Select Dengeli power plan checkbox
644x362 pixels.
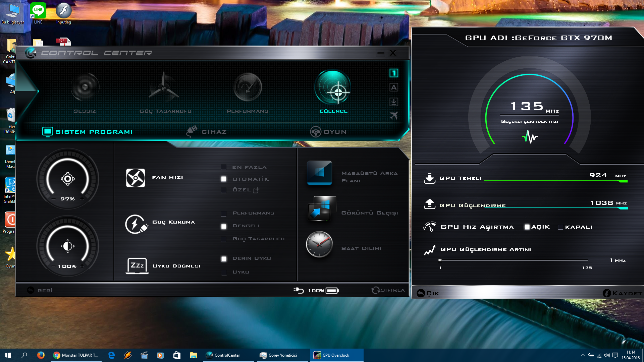pos(224,226)
